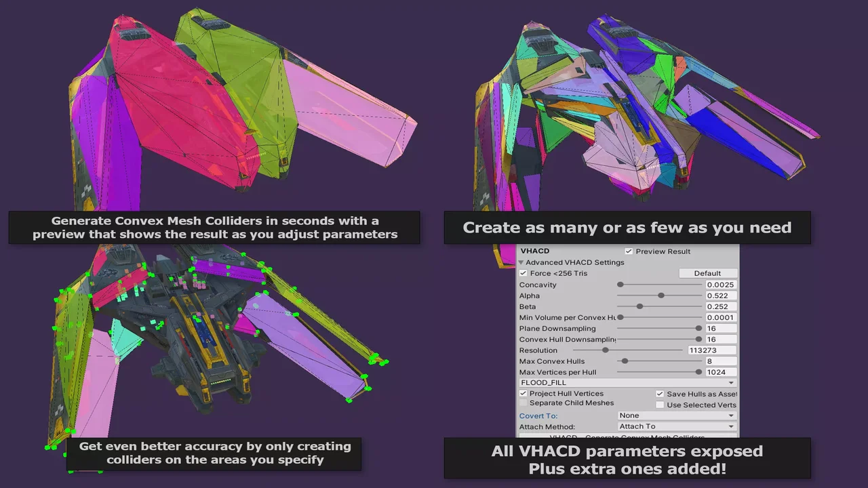
Task: Open the FLOOD_FILL mode dropdown
Action: coord(627,383)
